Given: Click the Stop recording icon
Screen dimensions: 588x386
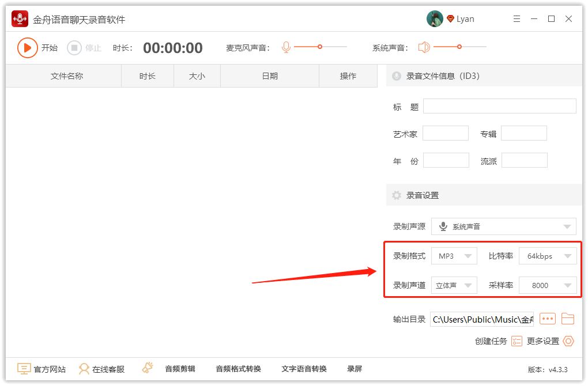Looking at the screenshot, I should pos(74,48).
